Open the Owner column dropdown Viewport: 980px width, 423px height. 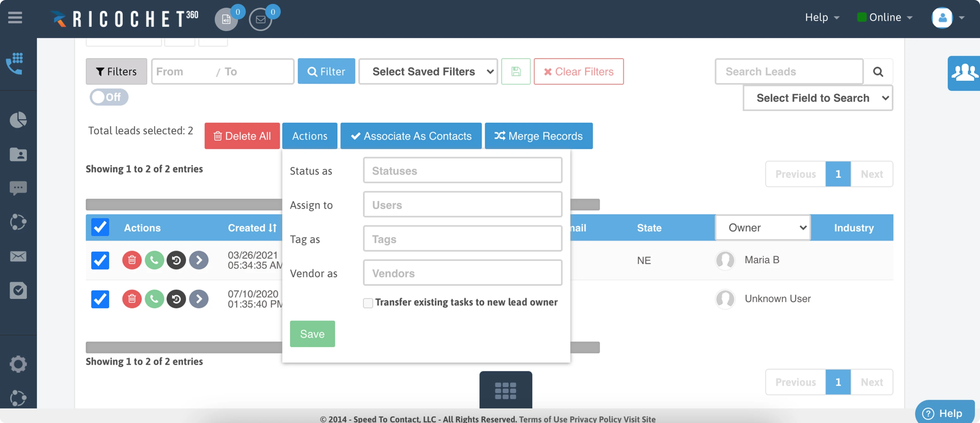pos(763,228)
